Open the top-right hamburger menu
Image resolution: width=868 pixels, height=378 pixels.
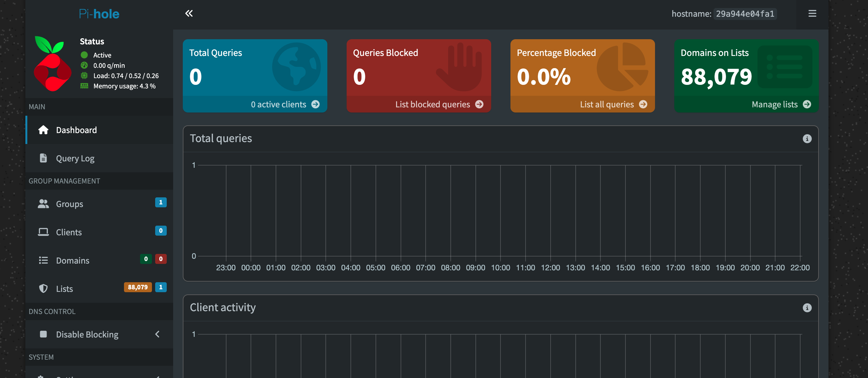coord(812,14)
